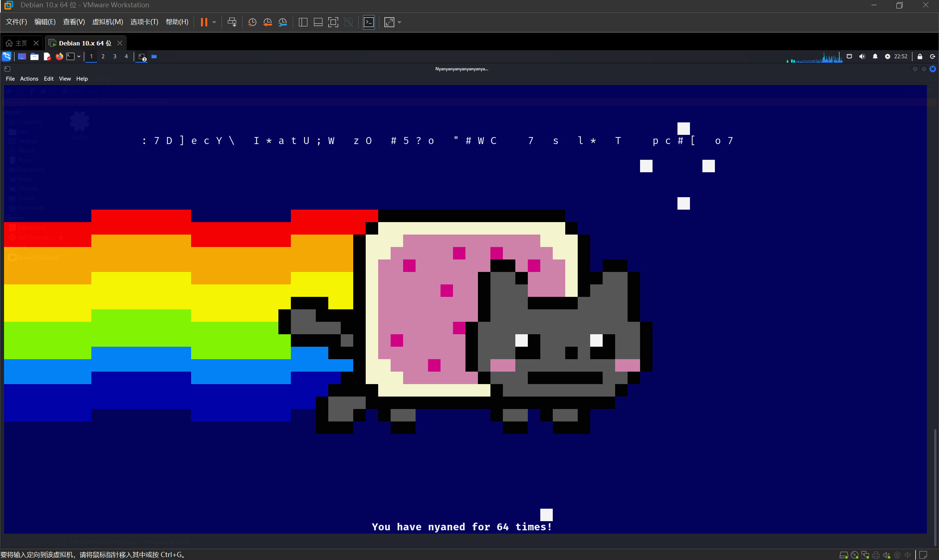Click the sound card status icon with green dot
This screenshot has height=560, width=939.
point(887,555)
